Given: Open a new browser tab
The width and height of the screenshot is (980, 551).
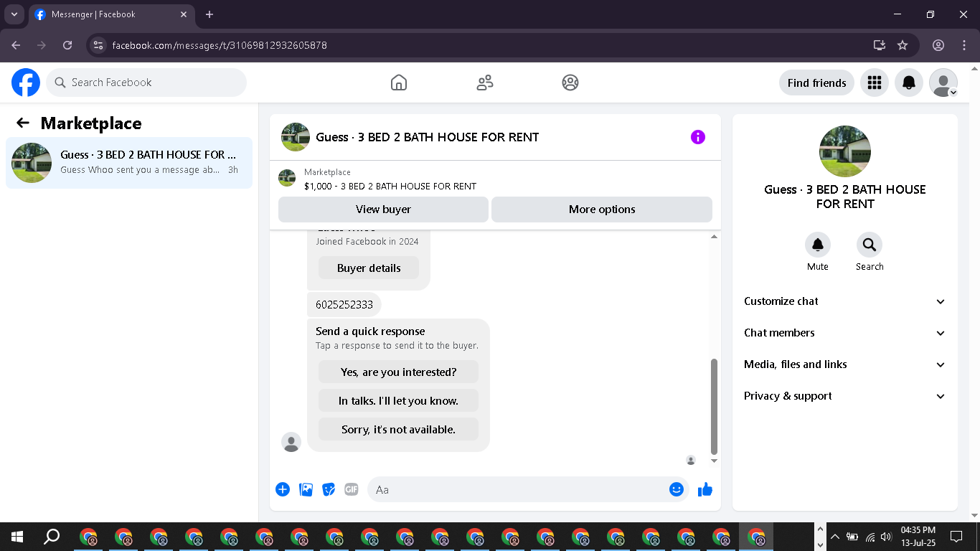Looking at the screenshot, I should pyautogui.click(x=209, y=14).
